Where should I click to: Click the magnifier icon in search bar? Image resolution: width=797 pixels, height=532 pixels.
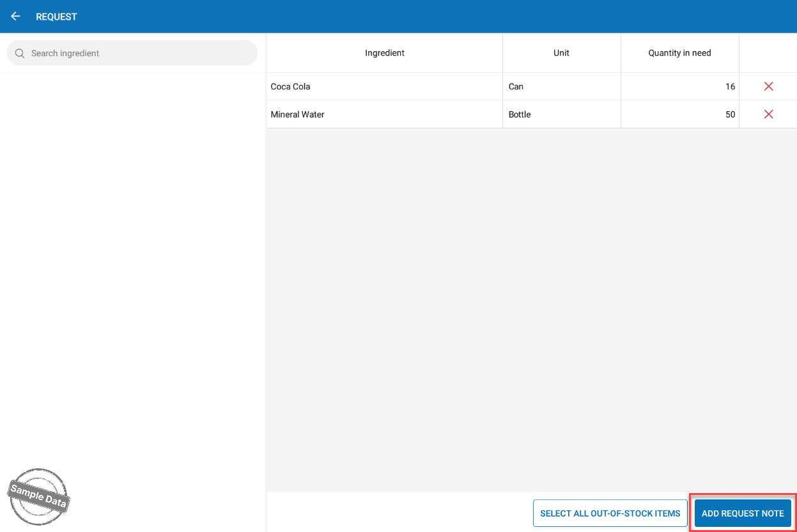click(20, 54)
